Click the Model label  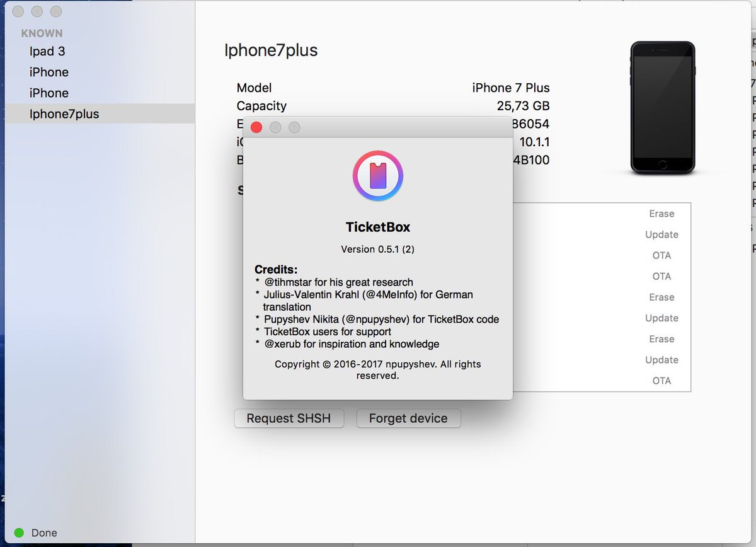point(255,88)
